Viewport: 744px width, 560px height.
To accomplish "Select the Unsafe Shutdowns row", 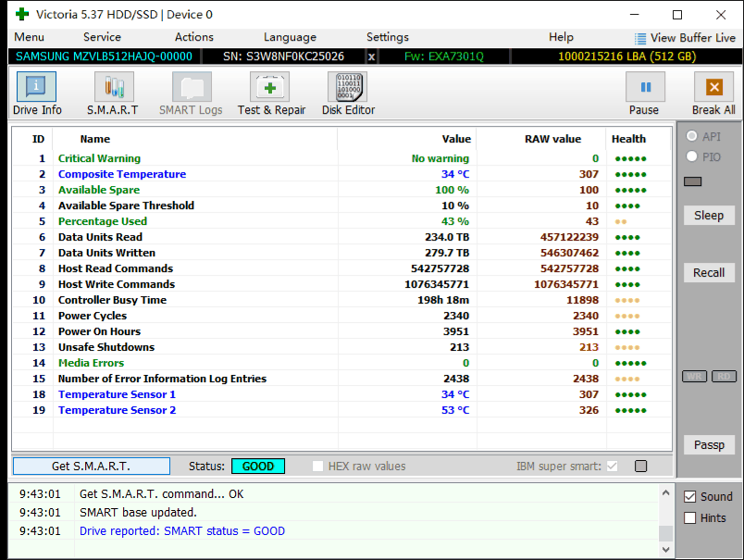I will 341,347.
